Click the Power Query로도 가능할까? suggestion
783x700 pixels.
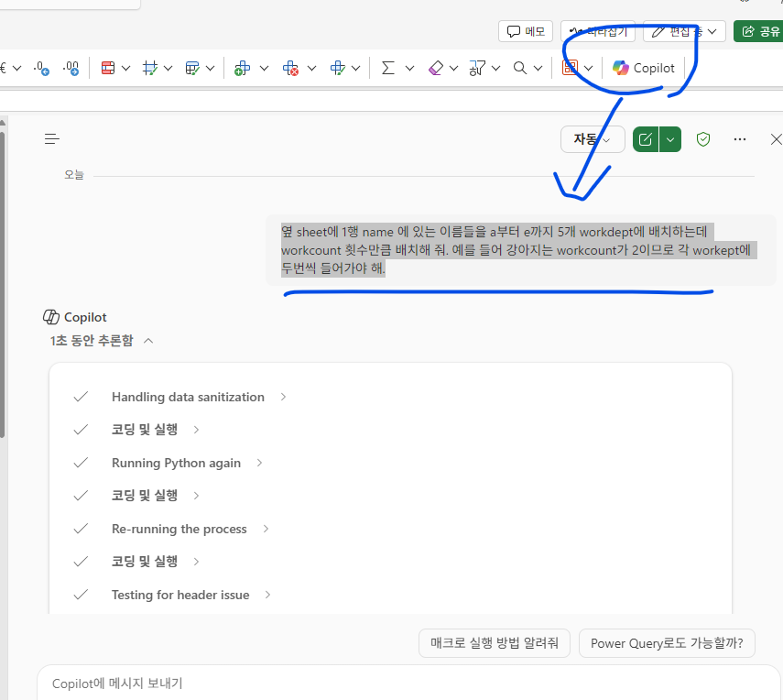667,643
